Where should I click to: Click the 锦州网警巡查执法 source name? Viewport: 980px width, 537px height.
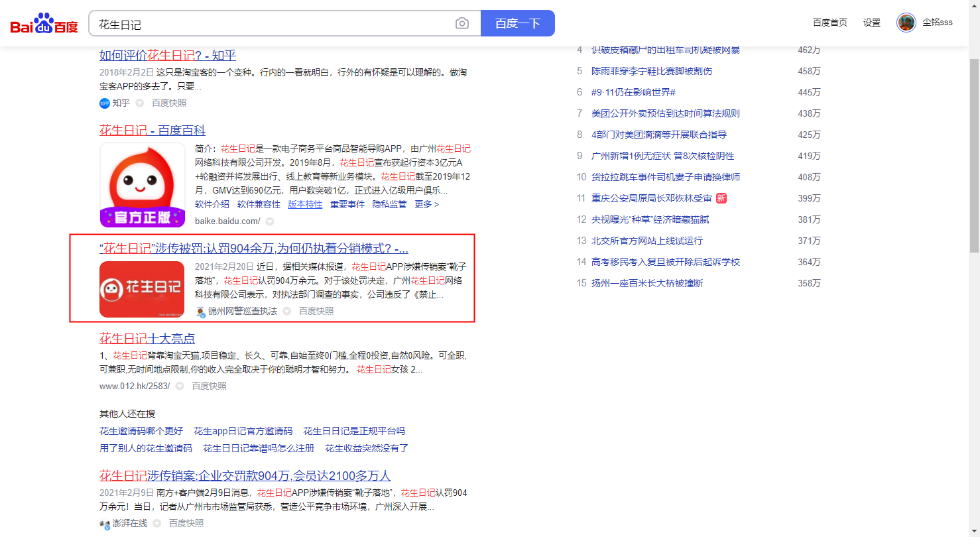(x=243, y=311)
